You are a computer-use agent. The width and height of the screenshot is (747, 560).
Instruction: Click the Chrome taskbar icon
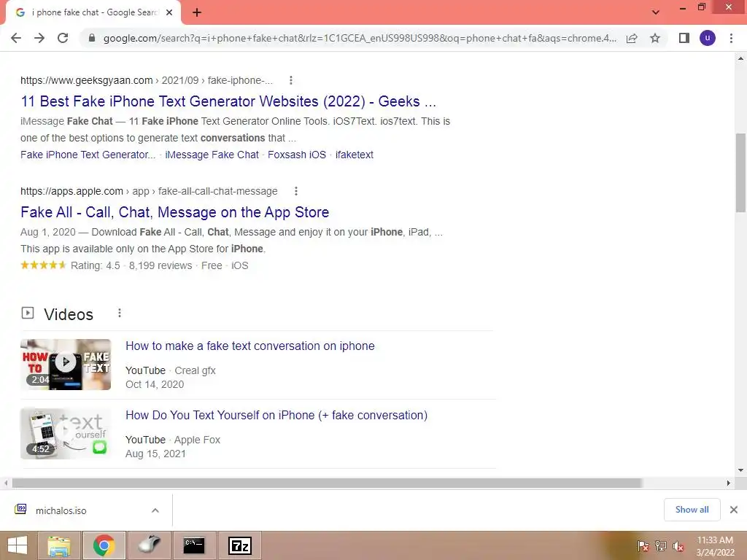click(104, 545)
